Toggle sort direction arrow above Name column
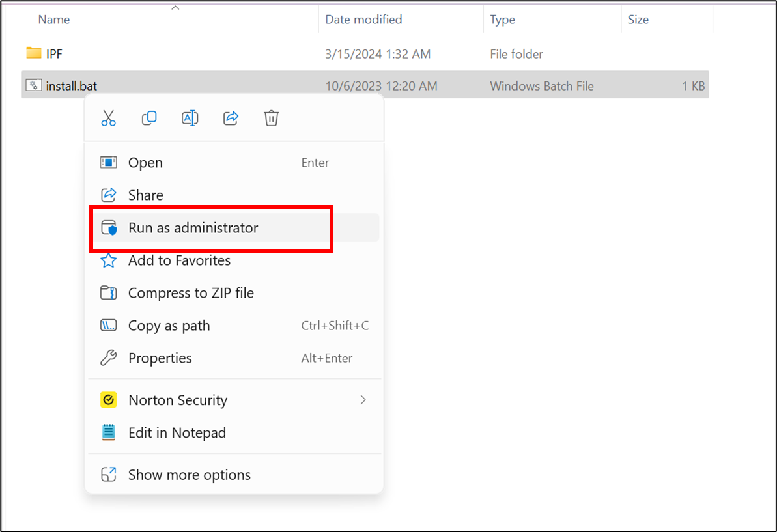 (x=175, y=8)
